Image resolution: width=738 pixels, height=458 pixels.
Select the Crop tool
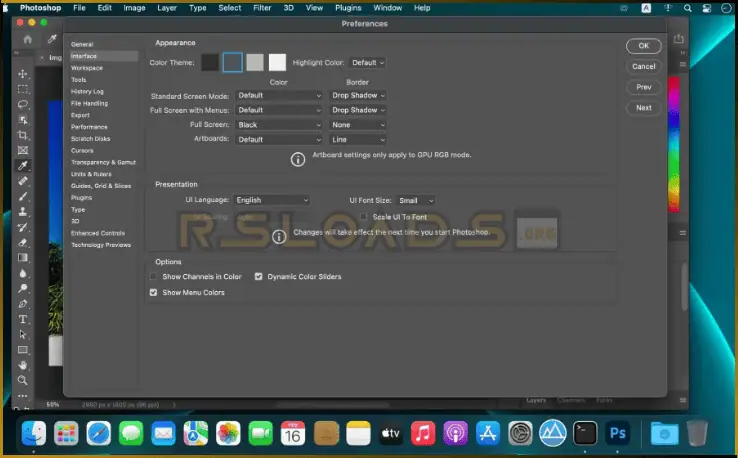(x=23, y=135)
